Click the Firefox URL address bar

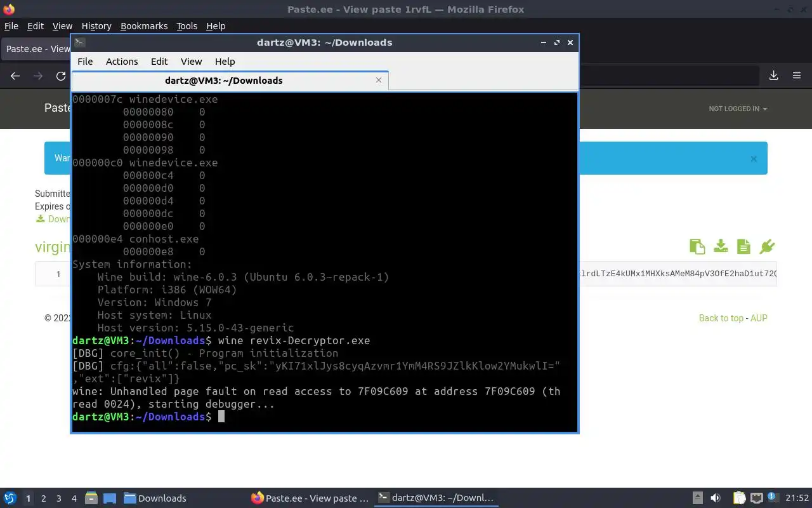(669, 76)
